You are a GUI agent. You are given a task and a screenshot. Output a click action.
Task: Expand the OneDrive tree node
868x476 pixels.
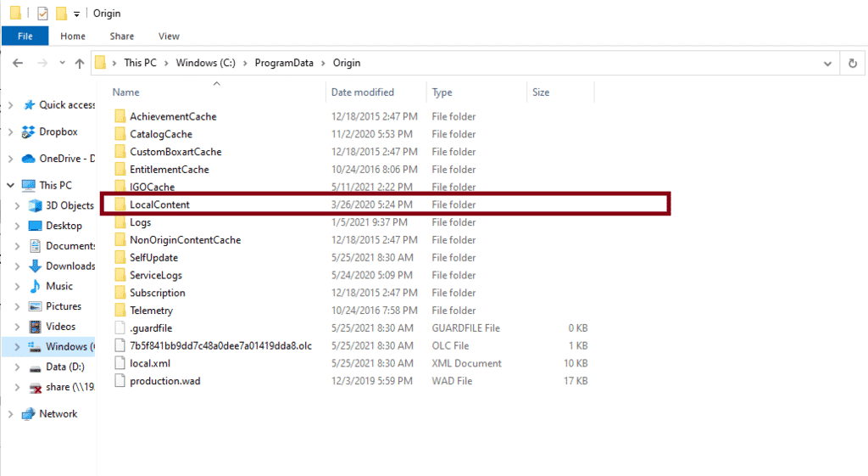[10, 159]
